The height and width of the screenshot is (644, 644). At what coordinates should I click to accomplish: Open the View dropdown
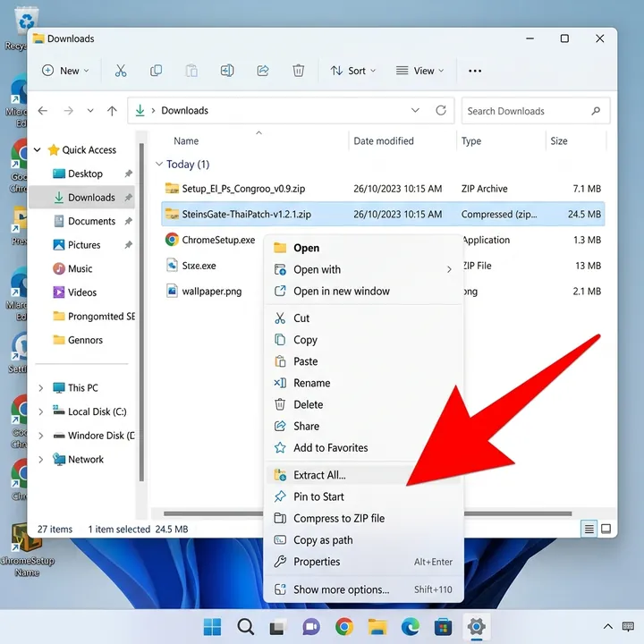(x=419, y=71)
